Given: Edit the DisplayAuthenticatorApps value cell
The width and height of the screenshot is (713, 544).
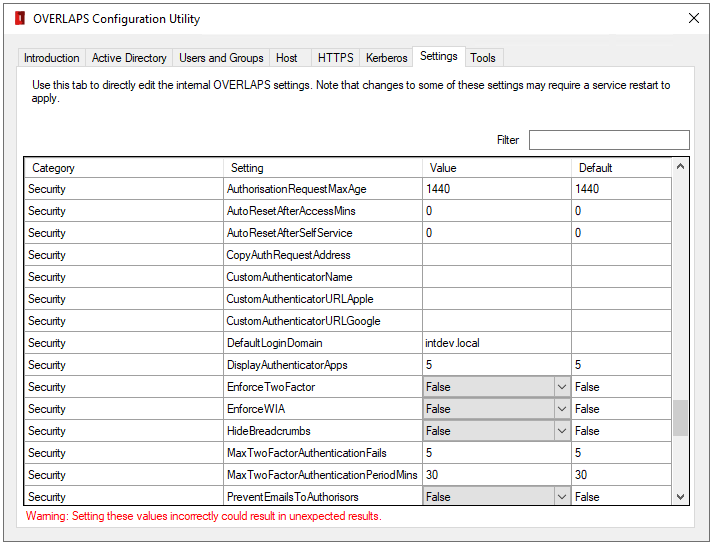Looking at the screenshot, I should [x=497, y=365].
